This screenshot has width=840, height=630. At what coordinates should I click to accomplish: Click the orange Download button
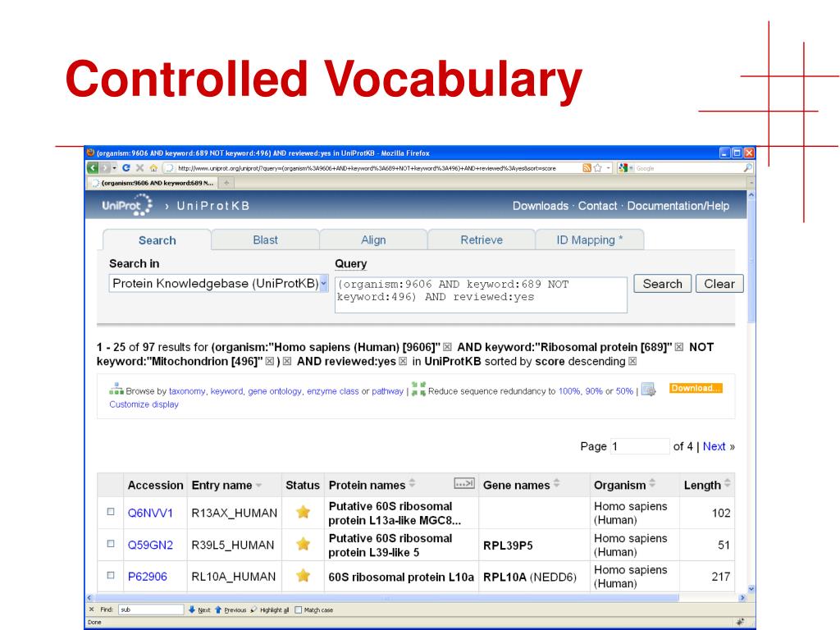coord(696,388)
